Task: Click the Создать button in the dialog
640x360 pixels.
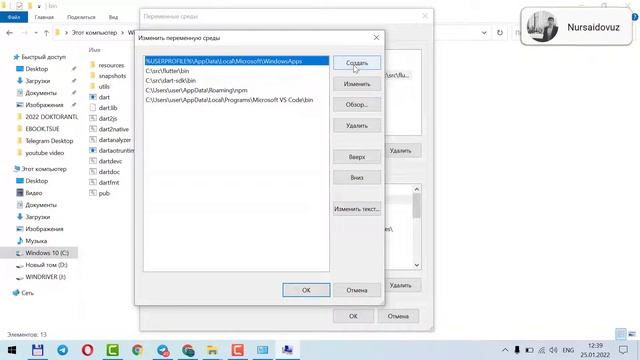Action: (357, 63)
